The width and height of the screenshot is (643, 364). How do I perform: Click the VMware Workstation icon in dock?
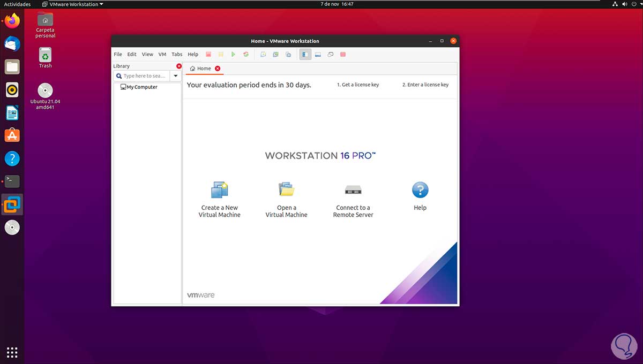coord(12,204)
